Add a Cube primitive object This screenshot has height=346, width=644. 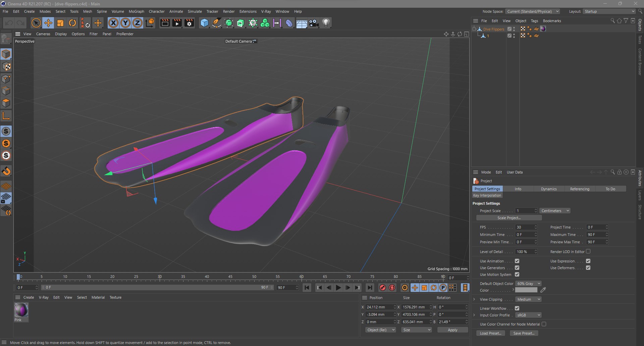[204, 23]
